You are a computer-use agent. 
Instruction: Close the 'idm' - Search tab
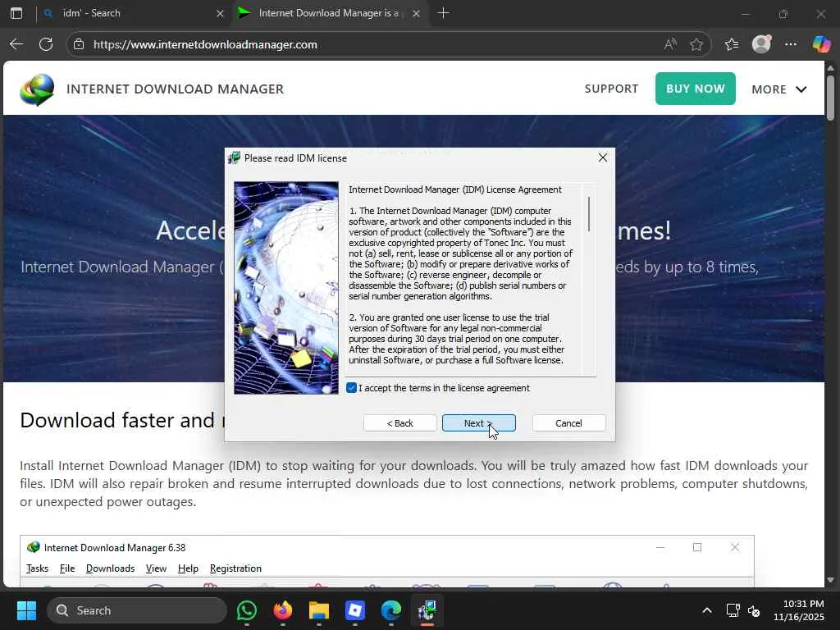pos(220,13)
